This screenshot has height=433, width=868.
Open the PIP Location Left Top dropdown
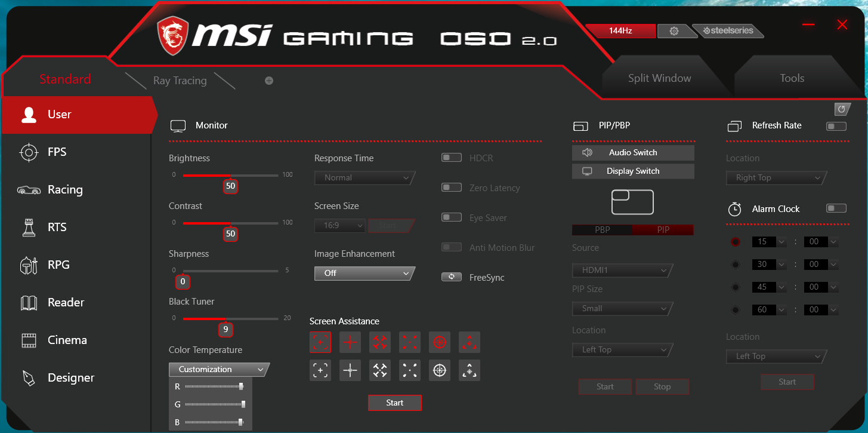622,350
